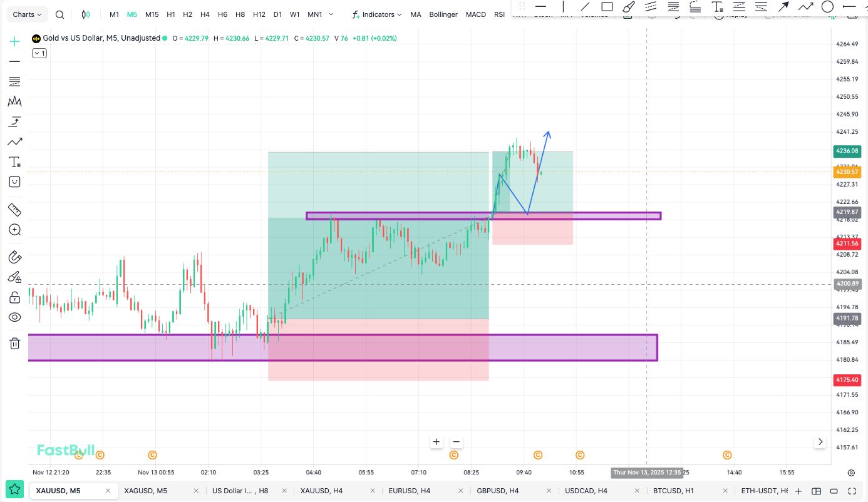This screenshot has height=502, width=868.
Task: Select the H1 timeframe
Action: tap(170, 14)
